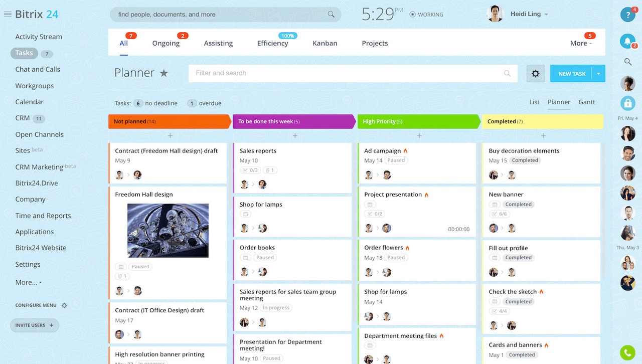Open the 6/6 checklist on New banner
The width and height of the screenshot is (642, 364).
pos(500,214)
